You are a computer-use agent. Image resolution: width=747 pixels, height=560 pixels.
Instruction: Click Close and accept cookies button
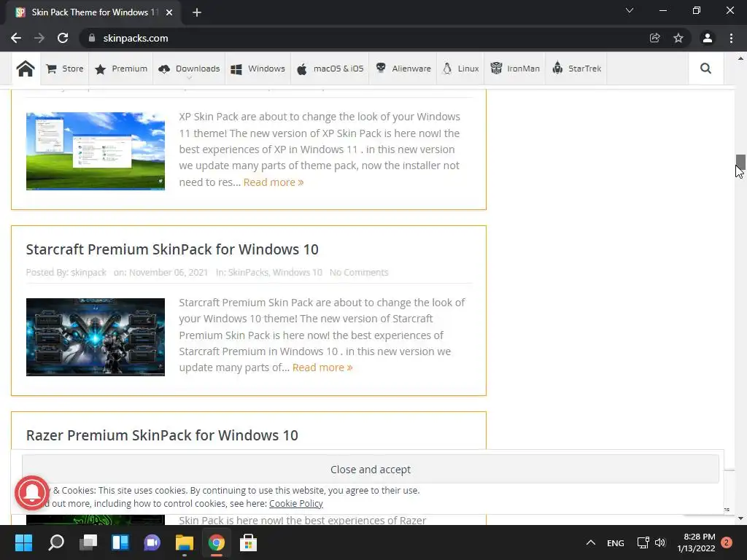point(370,470)
